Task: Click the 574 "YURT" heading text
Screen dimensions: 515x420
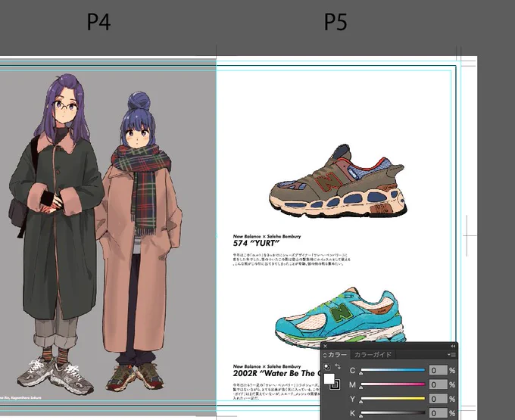Action: point(256,244)
